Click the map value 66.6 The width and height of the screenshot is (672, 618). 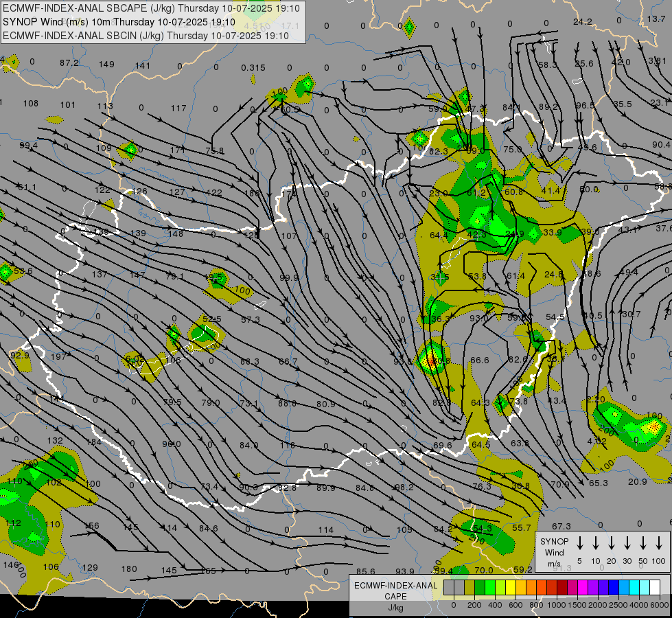pyautogui.click(x=479, y=360)
